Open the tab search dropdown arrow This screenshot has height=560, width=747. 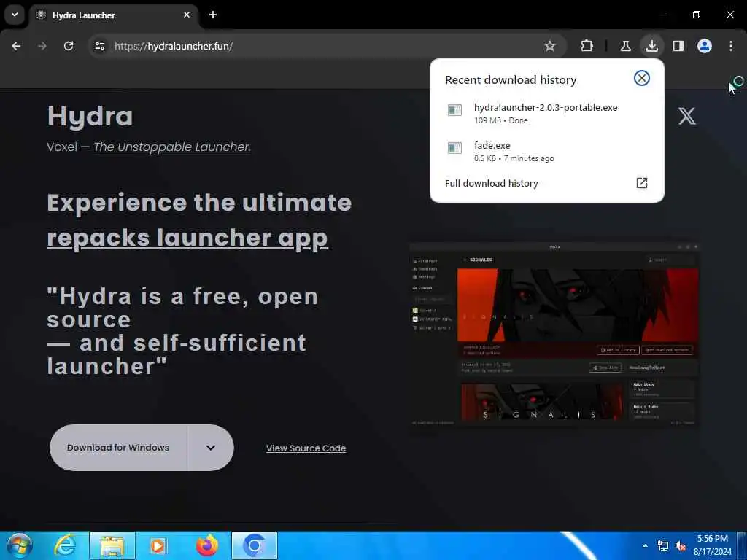(x=15, y=15)
